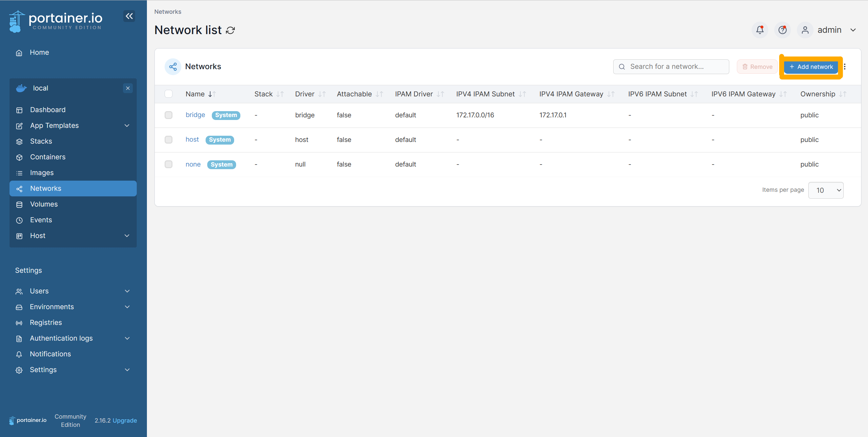Sort by IPAM Driver column arrows
868x437 pixels.
[440, 94]
